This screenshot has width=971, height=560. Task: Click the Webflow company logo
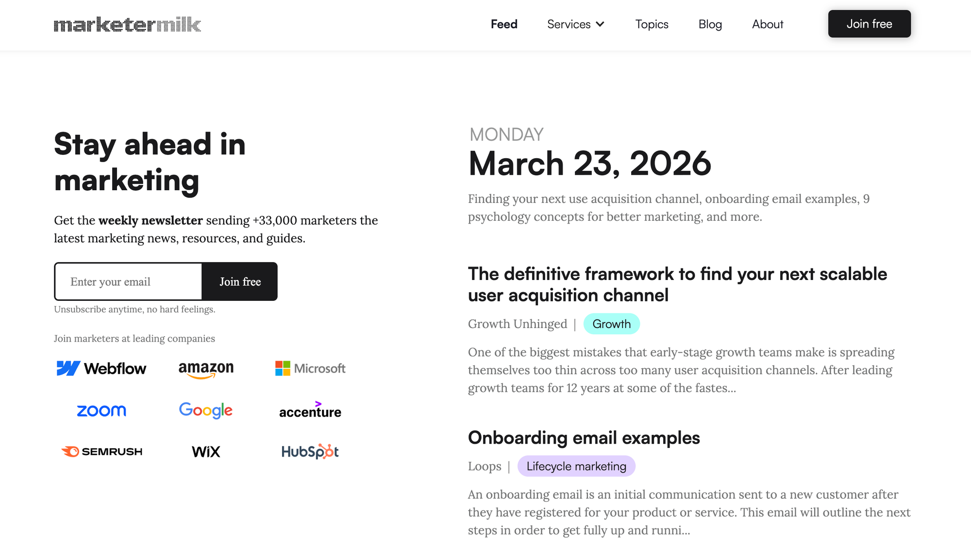point(101,368)
